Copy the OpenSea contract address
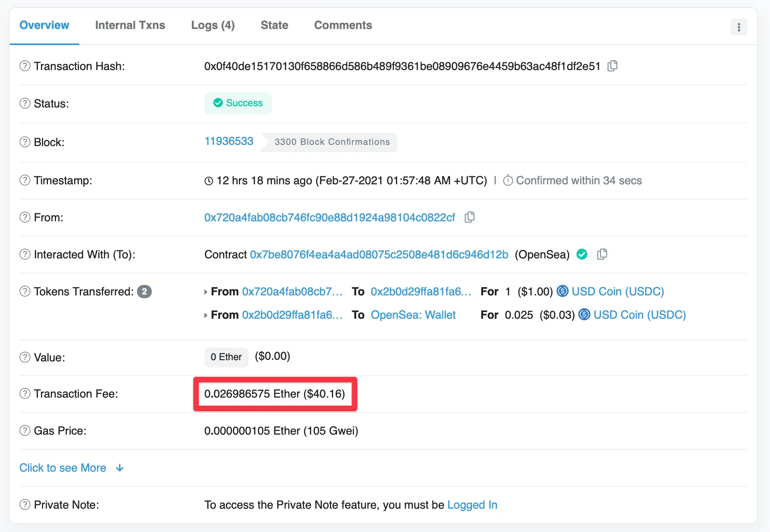Screen dimensions: 770x532 click(x=602, y=254)
